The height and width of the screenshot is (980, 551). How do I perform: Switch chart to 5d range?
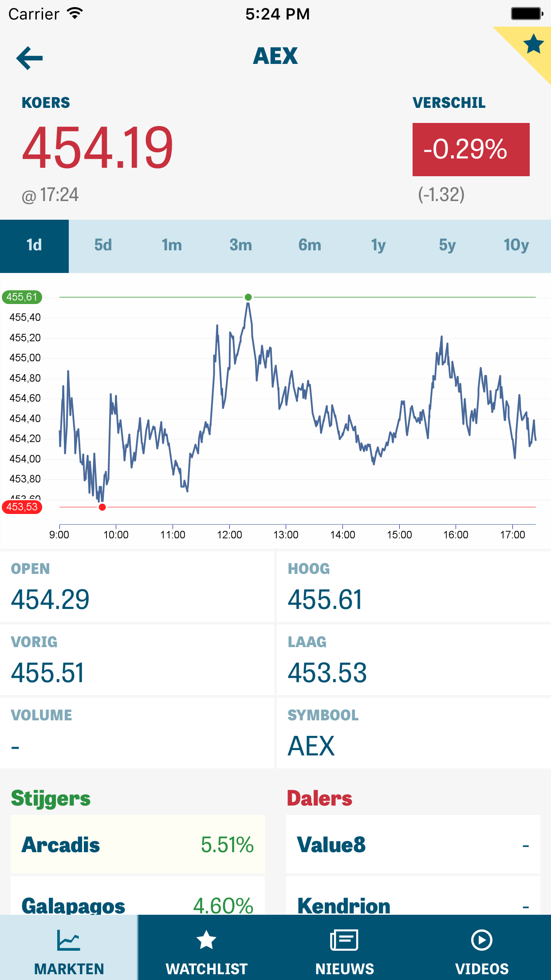coord(103,245)
